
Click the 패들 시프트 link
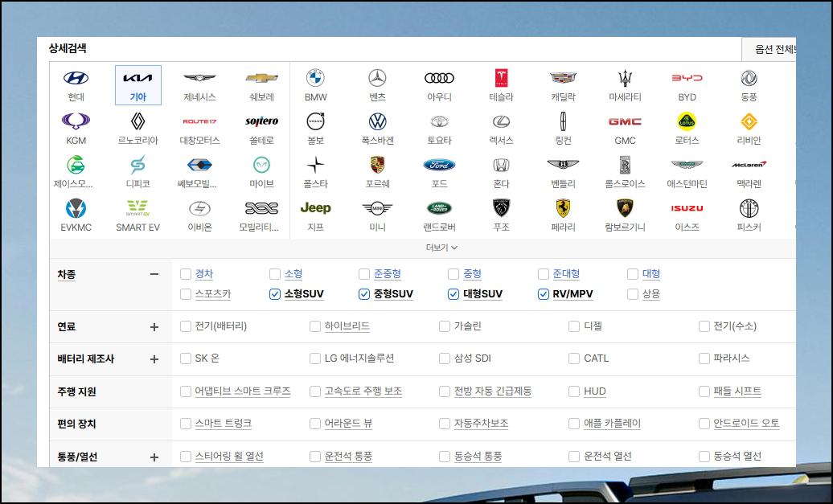click(x=737, y=391)
